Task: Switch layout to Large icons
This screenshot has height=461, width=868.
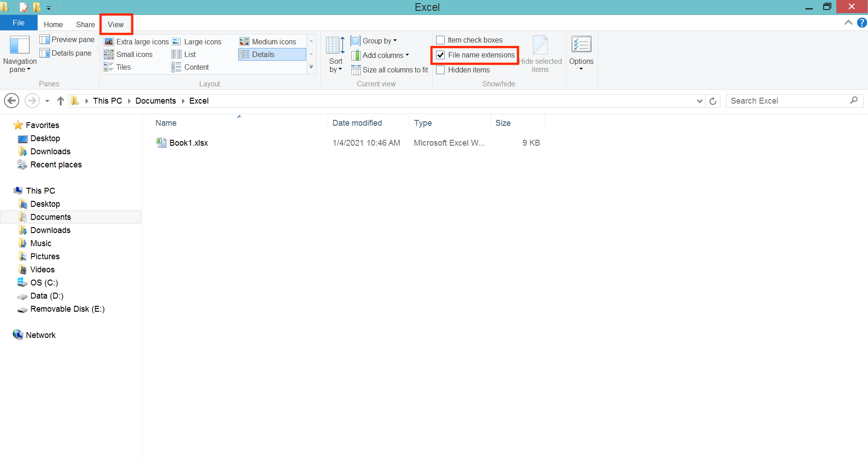Action: [x=197, y=42]
